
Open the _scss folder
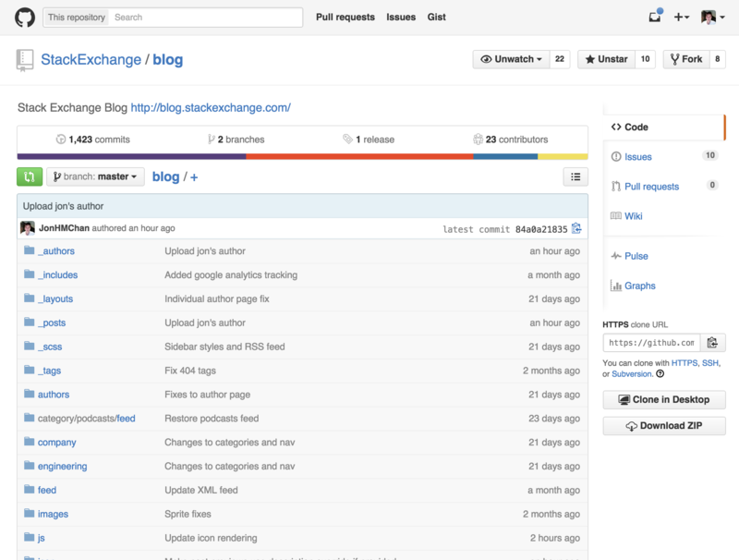click(50, 347)
